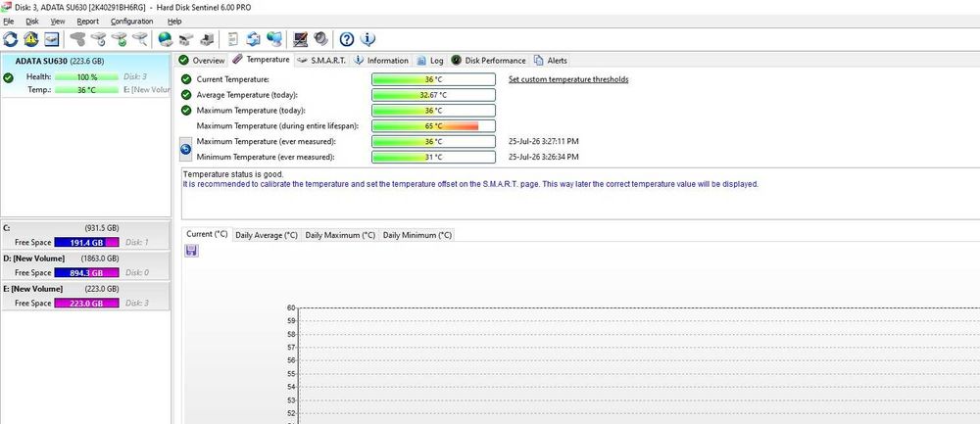Click the C: free space 191.4 GB bar
This screenshot has height=424, width=980.
(86, 242)
